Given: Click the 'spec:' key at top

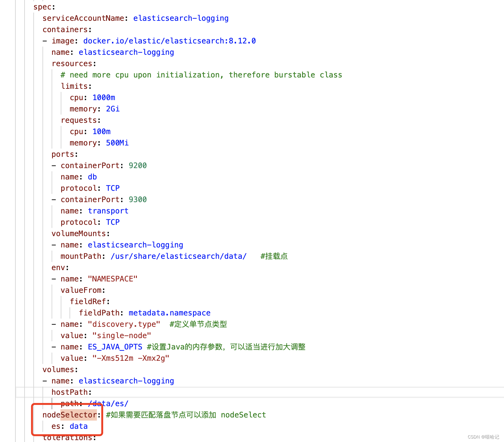Looking at the screenshot, I should point(44,7).
